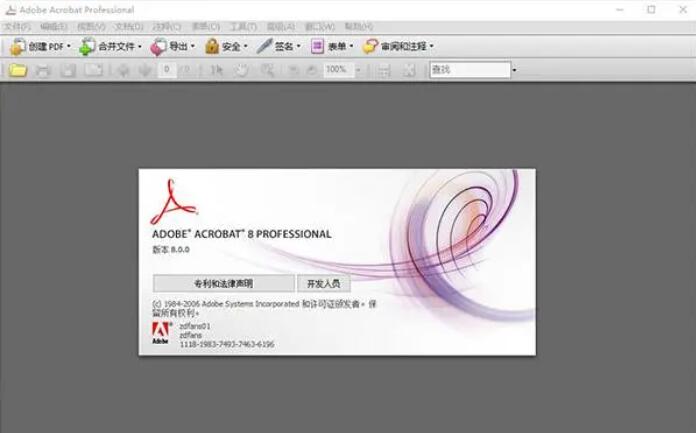Open the 合并文件 task dropdown
Viewport: 696px width, 433px height.
click(x=111, y=46)
